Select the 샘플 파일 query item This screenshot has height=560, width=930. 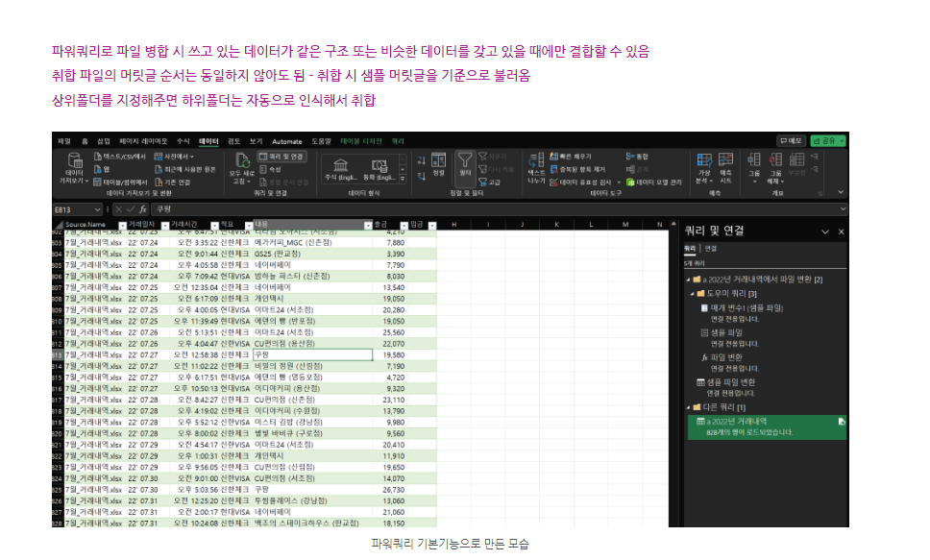coord(726,332)
